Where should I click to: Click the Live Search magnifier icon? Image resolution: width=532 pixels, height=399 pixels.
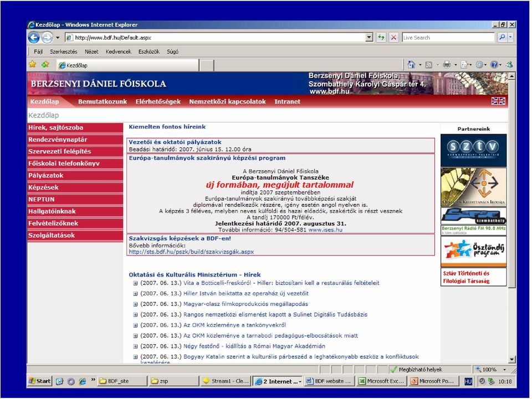tap(502, 37)
